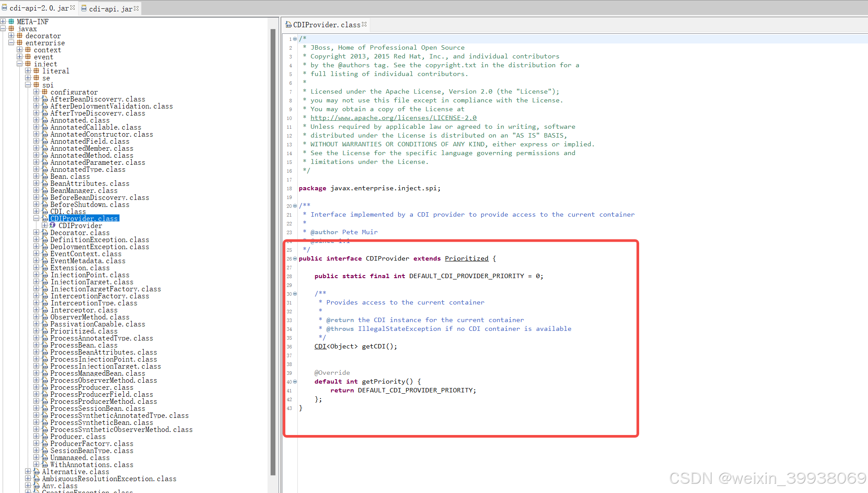Viewport: 868px width, 493px height.
Task: Click the jar icon on cdi-api-2.0.jar tab
Action: tap(4, 8)
